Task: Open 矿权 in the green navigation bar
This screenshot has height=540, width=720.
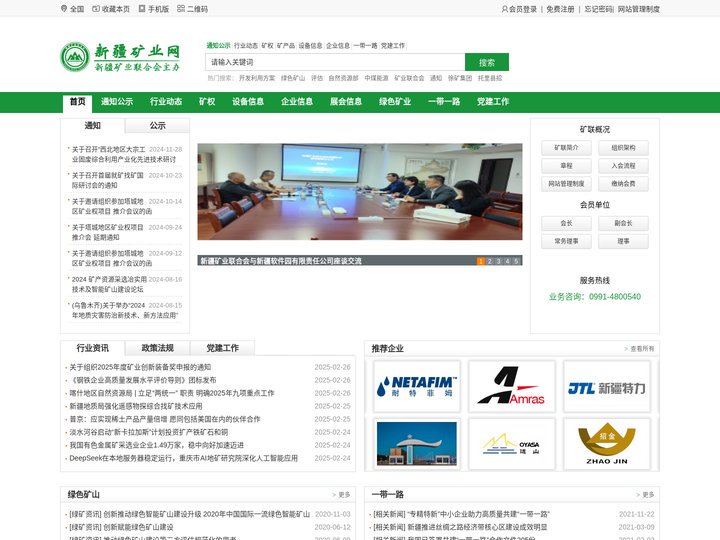Action: coord(207,102)
